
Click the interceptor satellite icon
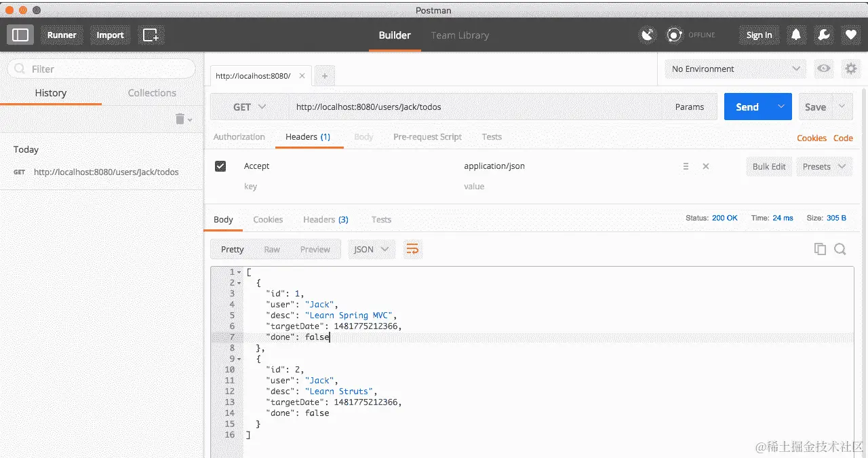648,35
